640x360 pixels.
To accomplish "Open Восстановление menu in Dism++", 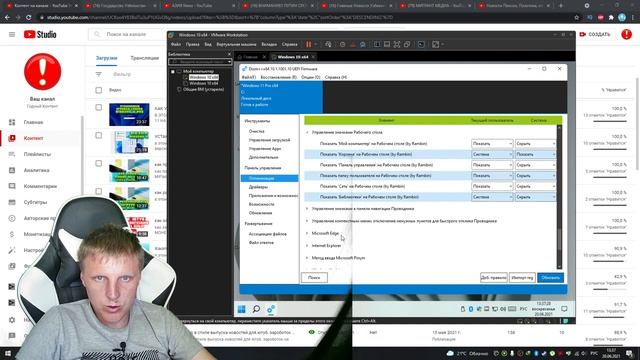I will point(278,77).
